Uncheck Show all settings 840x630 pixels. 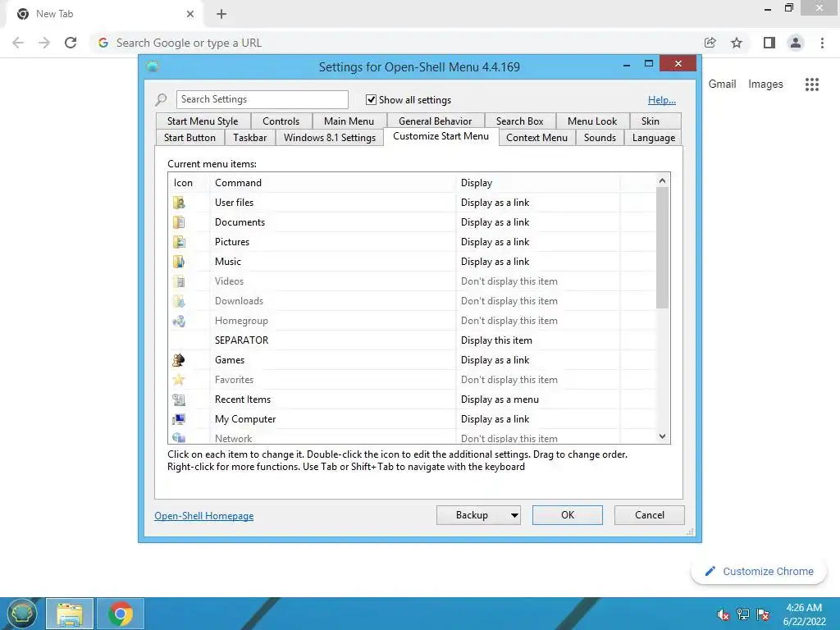(x=371, y=99)
